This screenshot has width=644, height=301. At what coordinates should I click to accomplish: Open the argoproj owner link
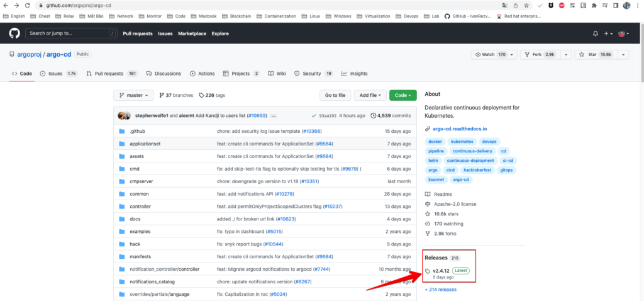click(x=30, y=54)
